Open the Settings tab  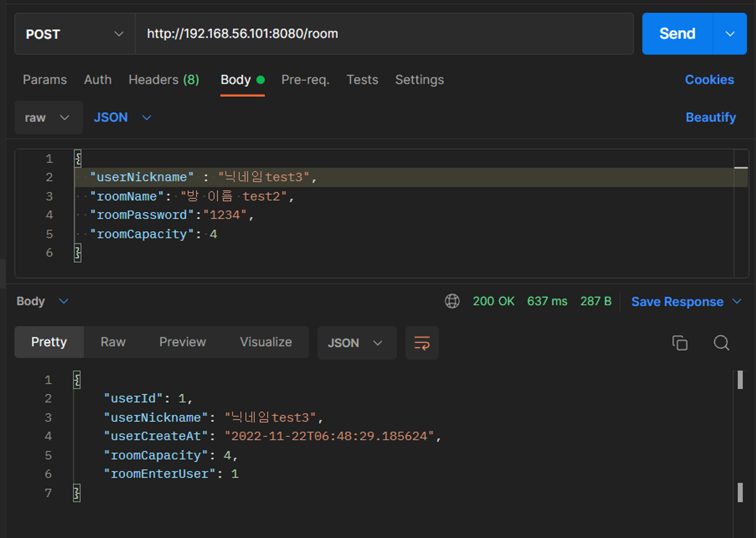point(420,80)
